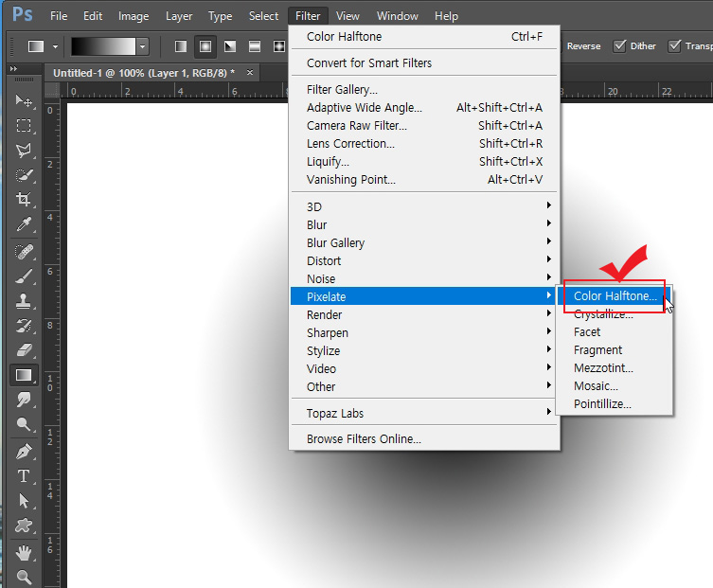Open the Edit menu
The width and height of the screenshot is (713, 588).
pos(93,16)
